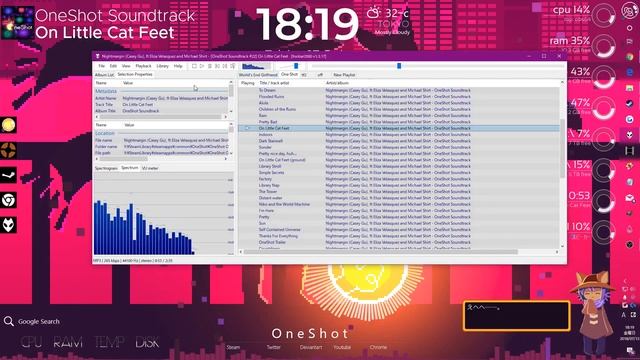Click the mini spectrum visualisation in the toolbar
Image resolution: width=640 pixels, height=360 pixels.
pos(256,66)
